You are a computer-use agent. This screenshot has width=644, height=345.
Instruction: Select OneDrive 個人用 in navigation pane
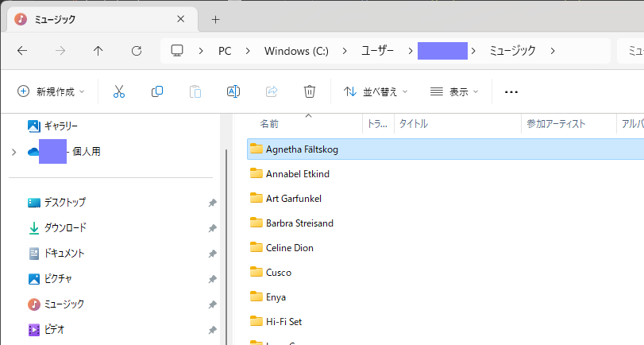64,152
